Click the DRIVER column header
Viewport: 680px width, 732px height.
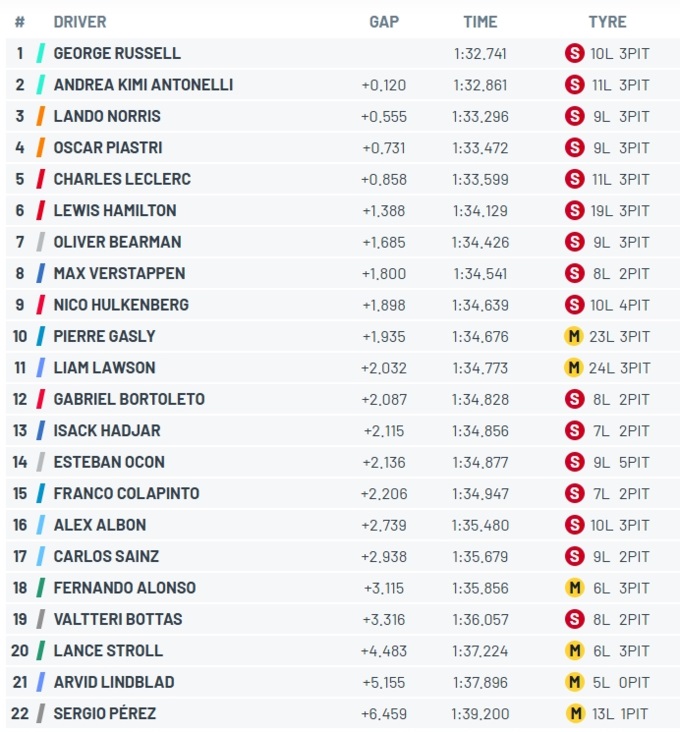80,21
